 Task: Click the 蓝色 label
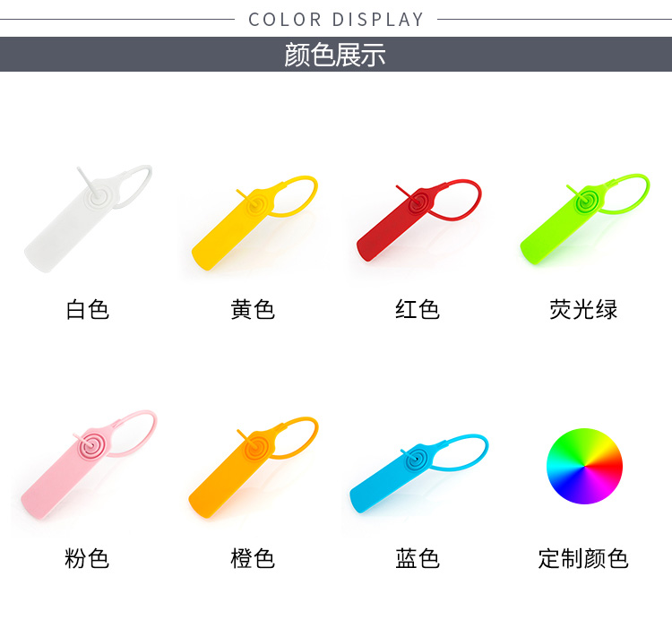pyautogui.click(x=418, y=558)
